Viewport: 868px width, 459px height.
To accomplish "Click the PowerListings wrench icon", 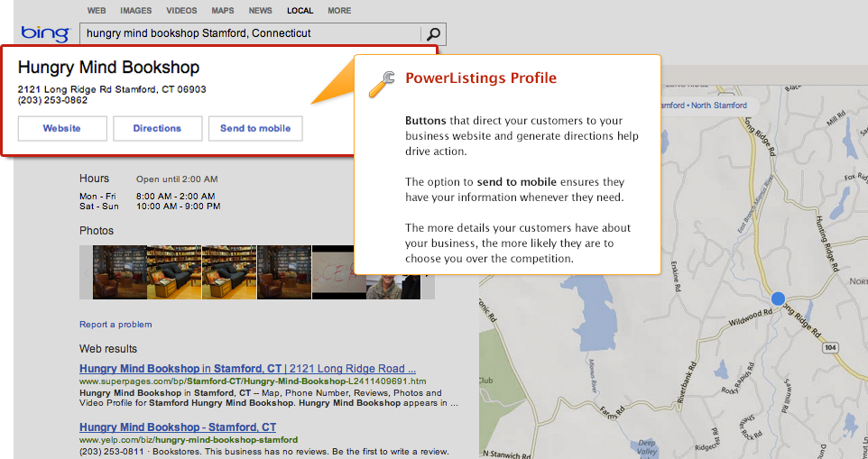I will point(382,84).
